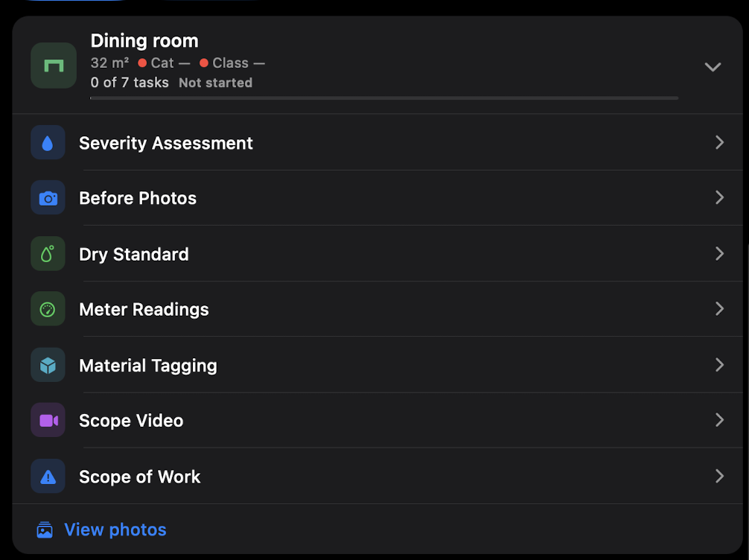Click the photo stack icon beside View photos
The image size is (749, 560).
click(45, 530)
